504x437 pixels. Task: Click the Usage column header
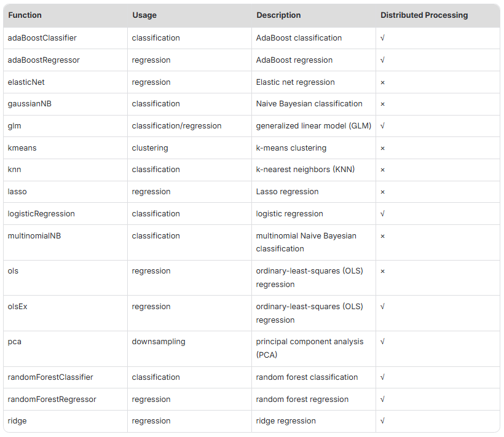point(144,15)
